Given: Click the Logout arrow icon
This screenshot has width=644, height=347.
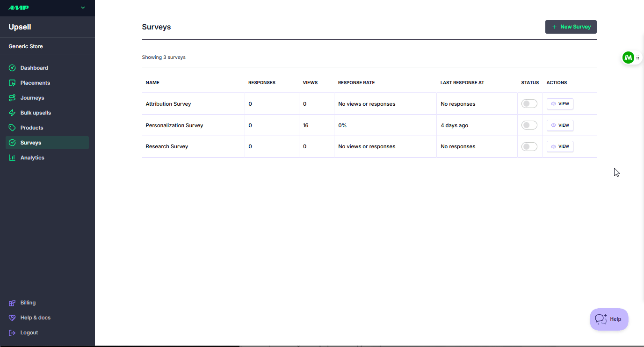Looking at the screenshot, I should tap(12, 333).
